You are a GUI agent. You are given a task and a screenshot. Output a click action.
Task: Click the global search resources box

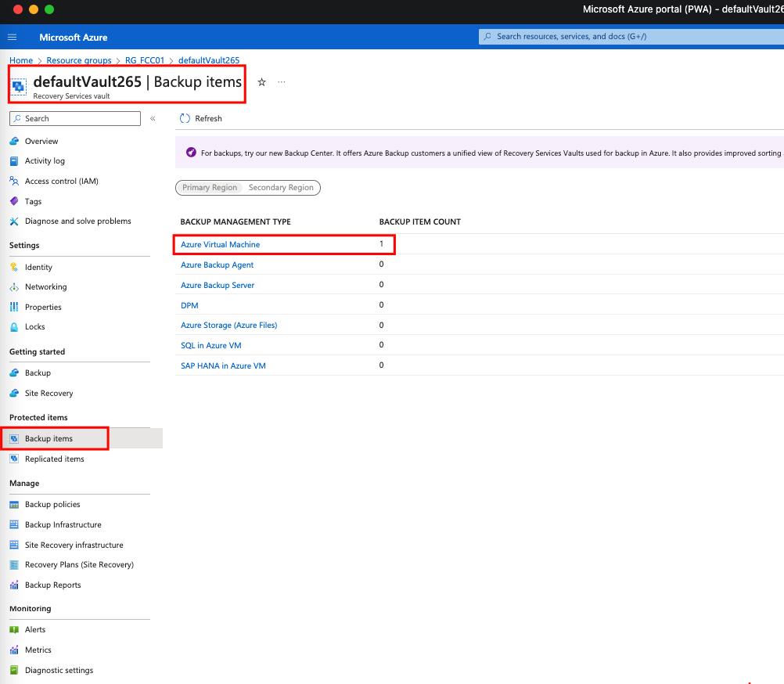click(x=626, y=37)
